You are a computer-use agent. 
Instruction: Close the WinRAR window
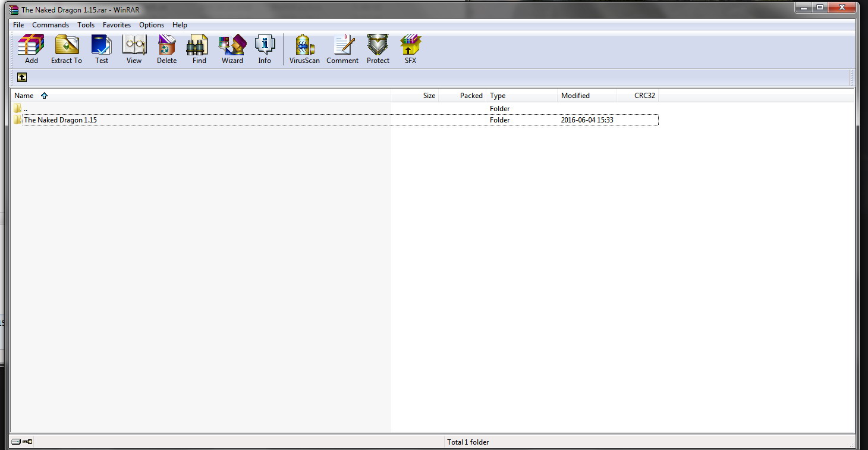(x=842, y=8)
